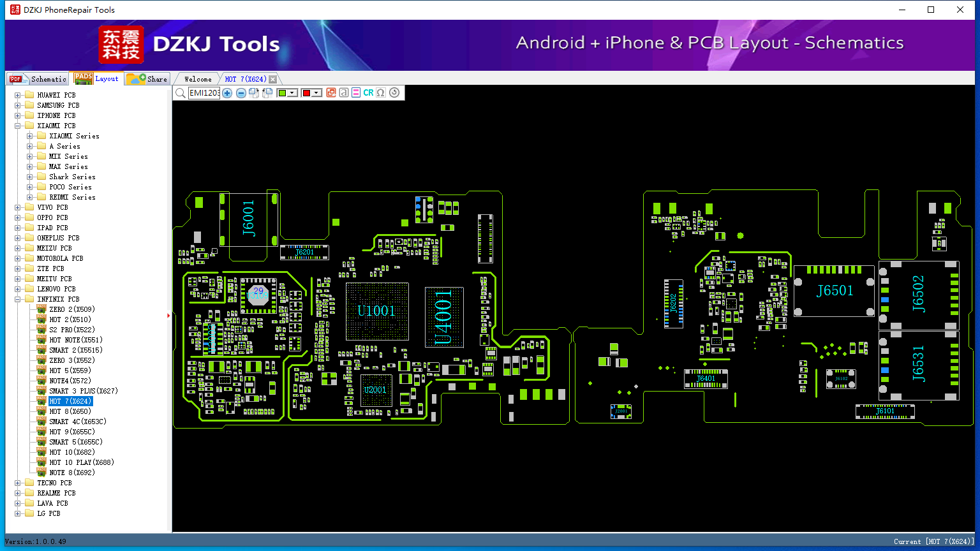Click the ZTE PCB folder icon
Viewport: 980px width, 551px height.
29,268
